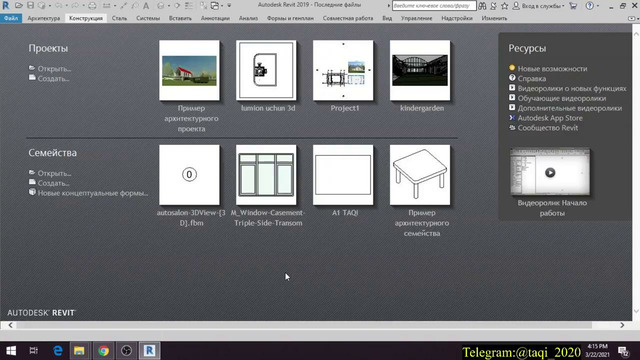The image size is (640, 360).
Task: Open the A1 TAQI family thumbnail
Action: point(343,175)
